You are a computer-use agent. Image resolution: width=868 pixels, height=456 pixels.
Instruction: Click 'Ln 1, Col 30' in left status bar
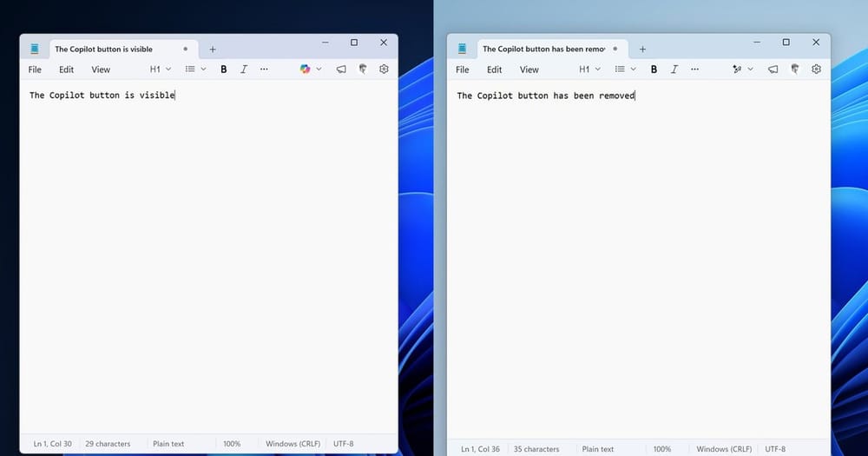53,444
